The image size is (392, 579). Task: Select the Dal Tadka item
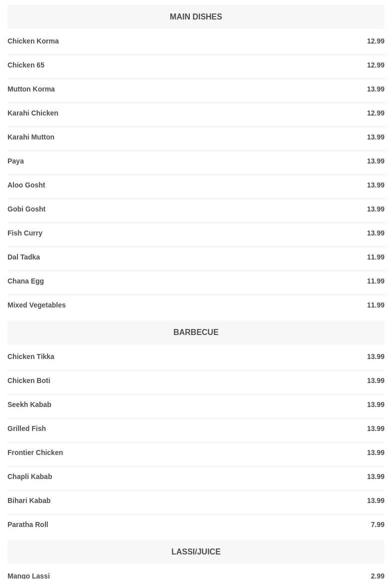(23, 257)
